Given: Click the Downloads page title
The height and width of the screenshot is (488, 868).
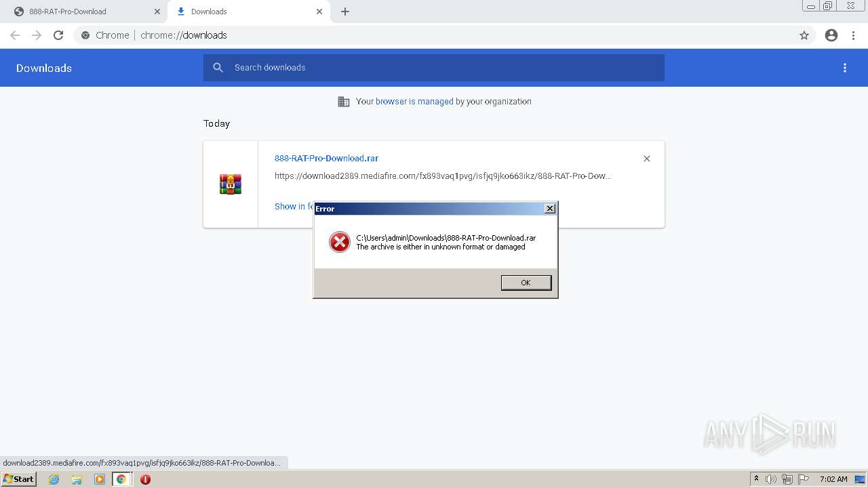Looking at the screenshot, I should (x=44, y=68).
